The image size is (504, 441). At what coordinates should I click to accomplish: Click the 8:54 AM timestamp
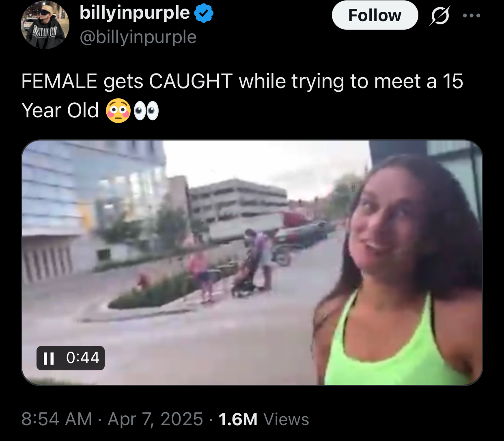tap(57, 419)
